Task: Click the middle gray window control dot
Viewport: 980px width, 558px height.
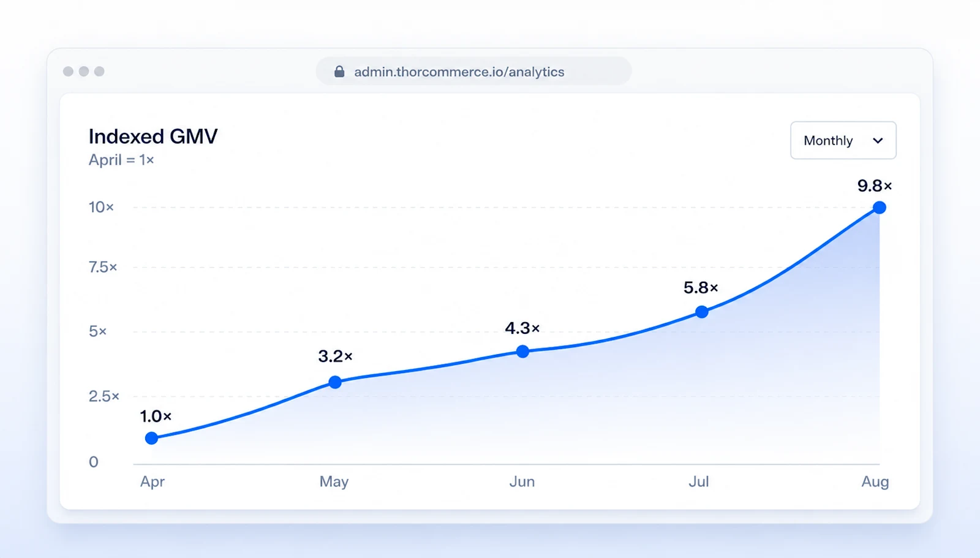Action: [84, 72]
